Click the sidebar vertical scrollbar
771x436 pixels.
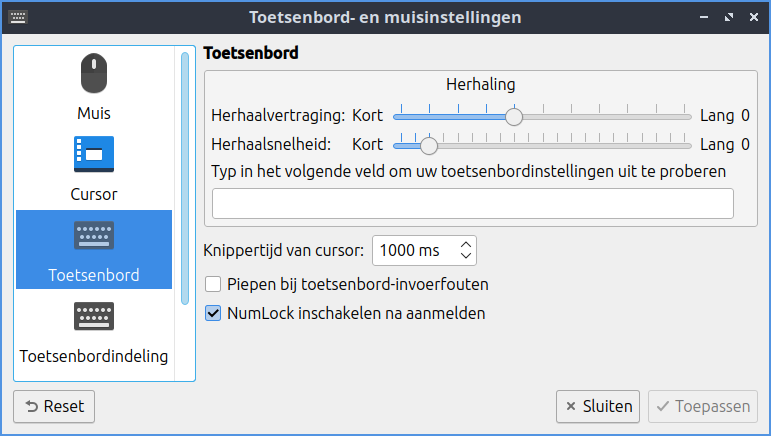[x=185, y=178]
